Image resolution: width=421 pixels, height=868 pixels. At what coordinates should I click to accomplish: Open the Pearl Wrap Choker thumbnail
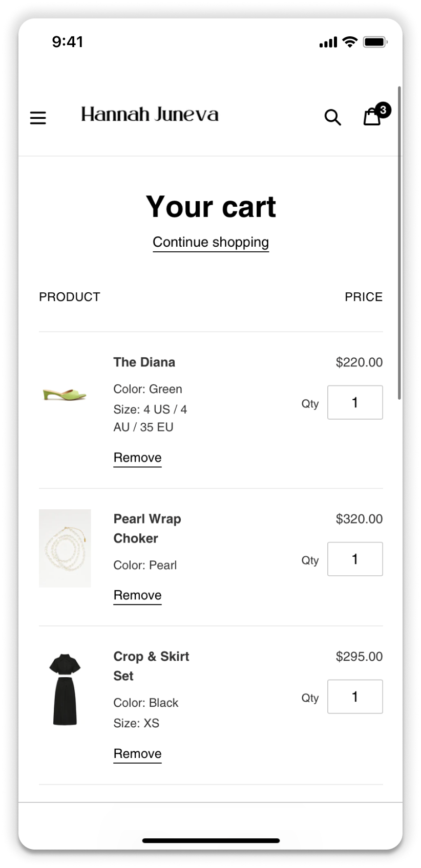(x=65, y=548)
